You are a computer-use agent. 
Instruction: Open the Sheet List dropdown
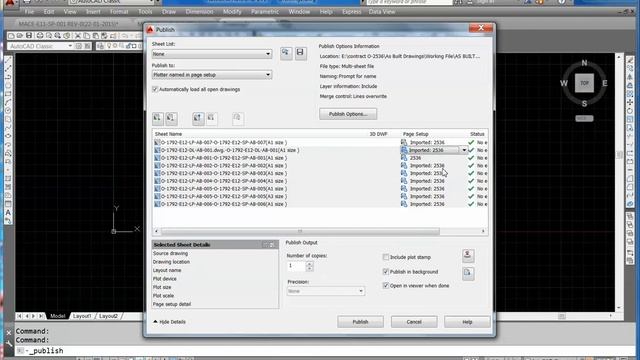212,54
